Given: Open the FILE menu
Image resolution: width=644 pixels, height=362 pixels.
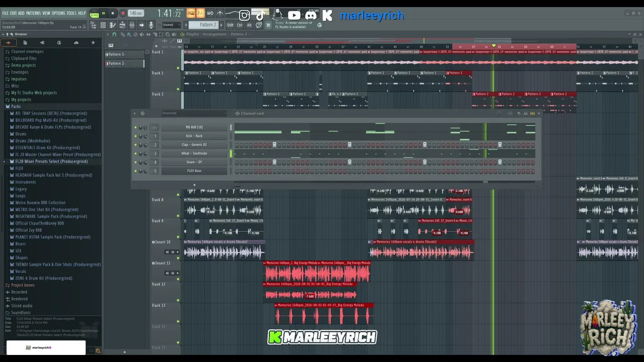Looking at the screenshot, I should pos(5,14).
